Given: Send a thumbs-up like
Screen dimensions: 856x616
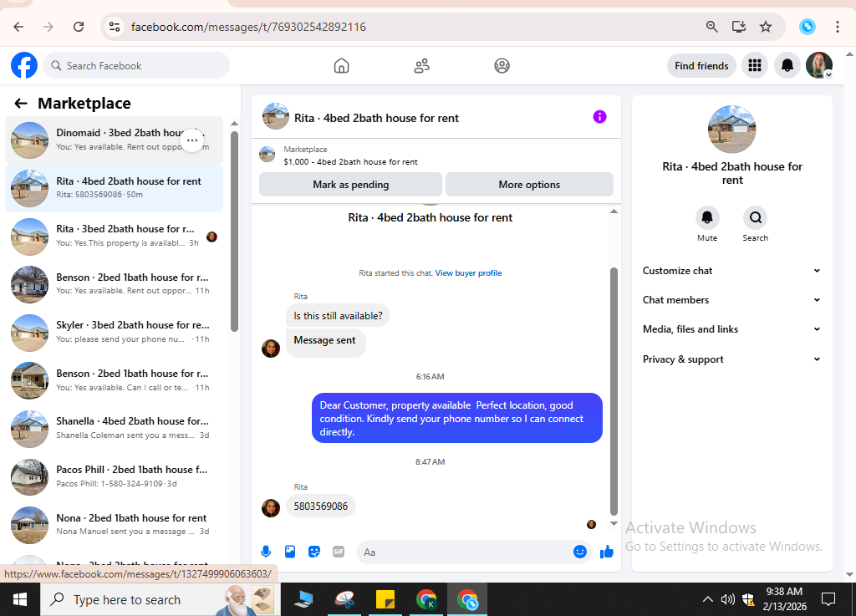Looking at the screenshot, I should coord(607,552).
